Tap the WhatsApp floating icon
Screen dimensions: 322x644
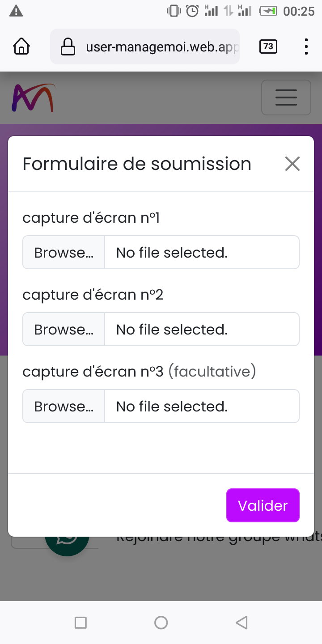point(67,542)
